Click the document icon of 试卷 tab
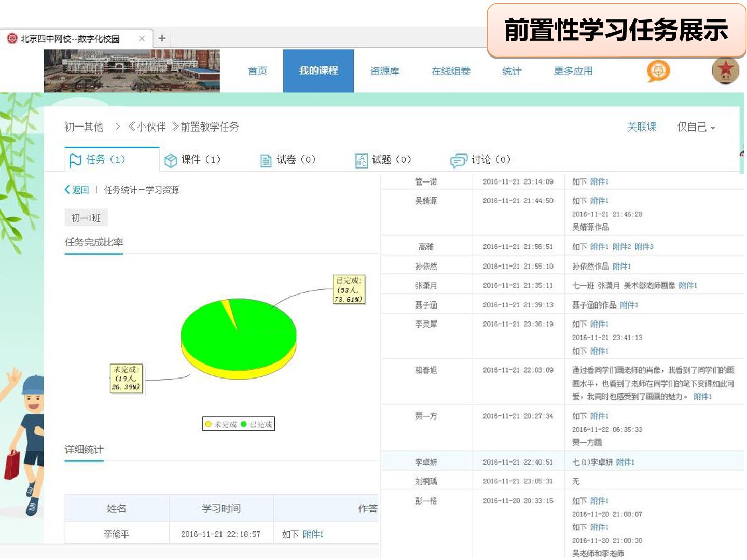Screen dimensions: 747x560 point(266,161)
